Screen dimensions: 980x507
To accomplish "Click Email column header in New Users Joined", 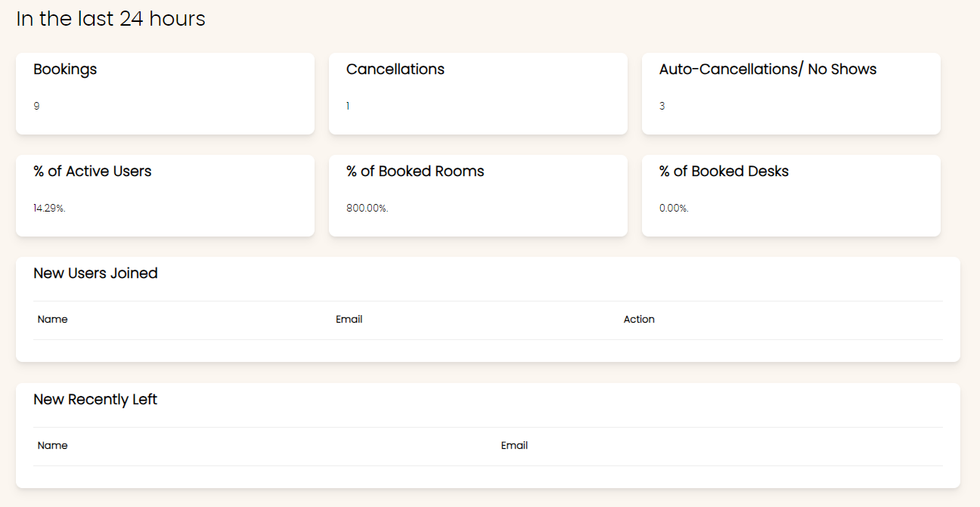I will (x=349, y=320).
